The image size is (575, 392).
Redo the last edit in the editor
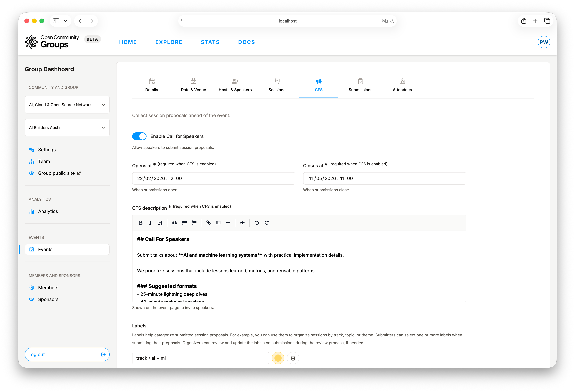point(266,223)
